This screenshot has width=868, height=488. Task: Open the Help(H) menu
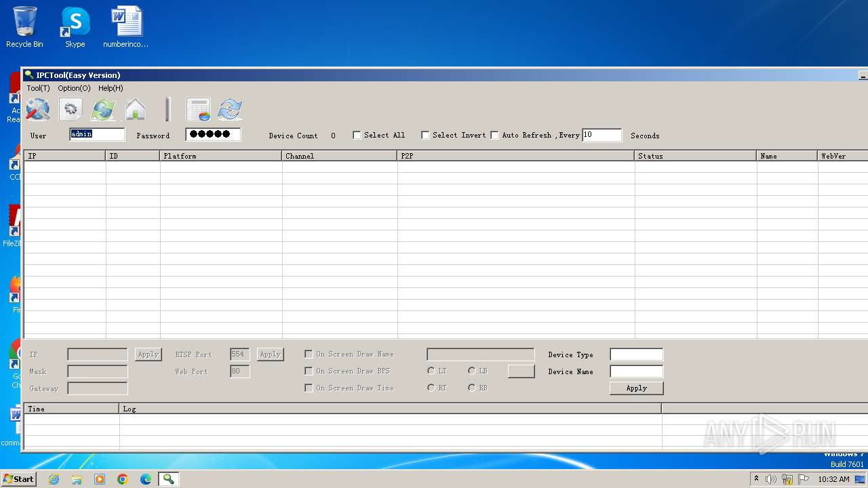coord(111,88)
